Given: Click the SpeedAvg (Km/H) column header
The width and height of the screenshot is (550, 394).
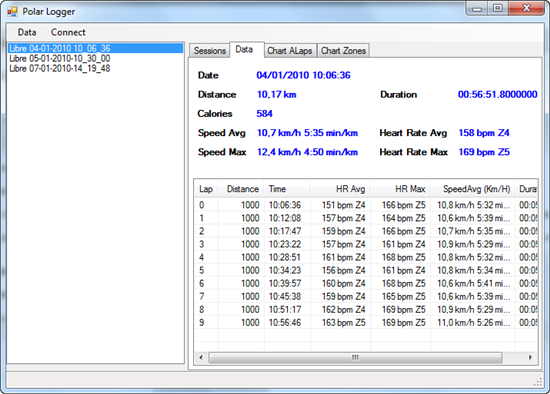Looking at the screenshot, I should click(472, 189).
